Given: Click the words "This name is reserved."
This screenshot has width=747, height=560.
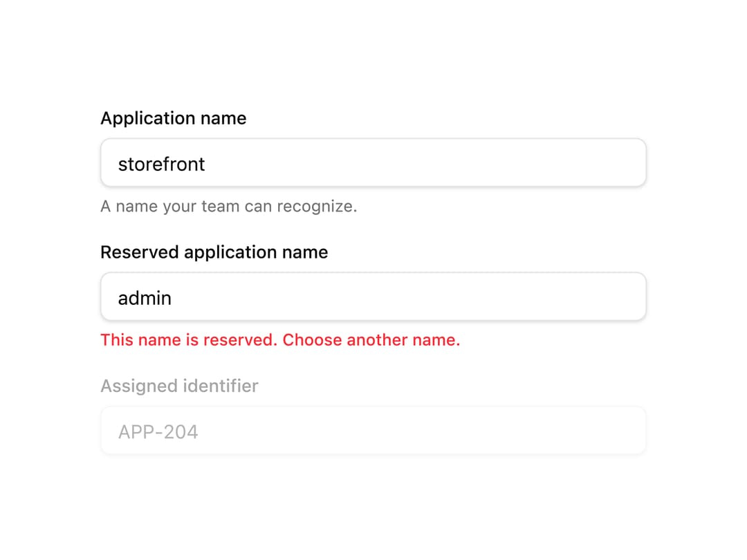Looking at the screenshot, I should coord(189,340).
